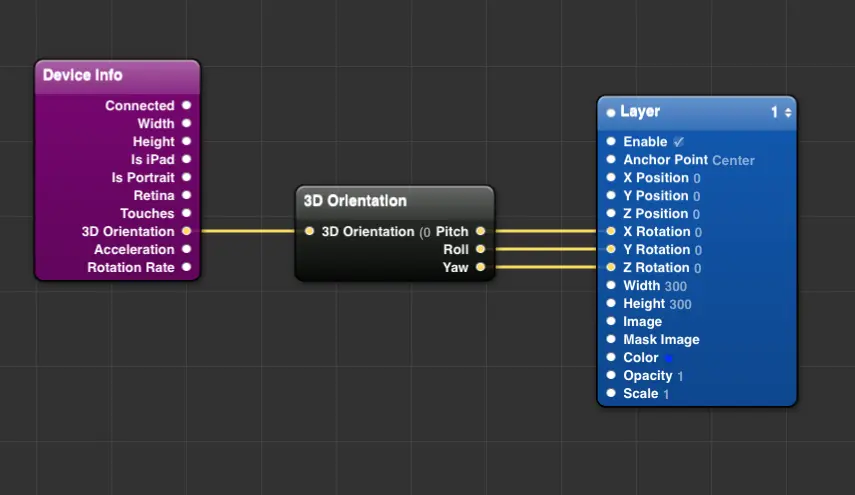Click the Touches label on Device Info
The image size is (855, 495).
click(x=147, y=213)
